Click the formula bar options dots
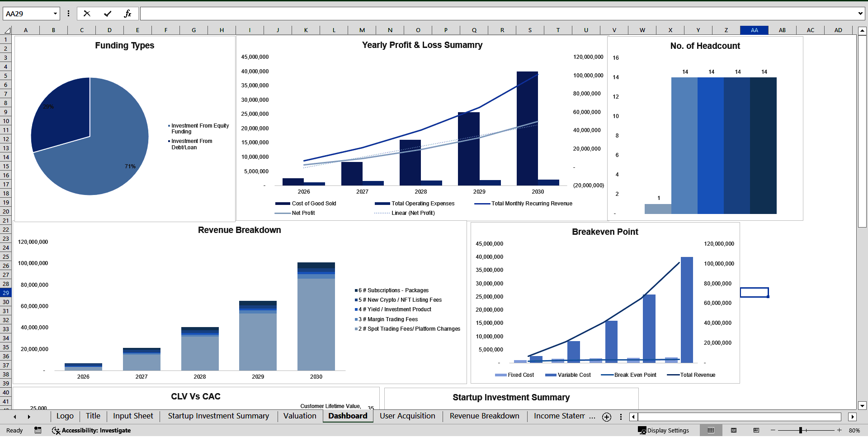The width and height of the screenshot is (868, 437). click(68, 14)
